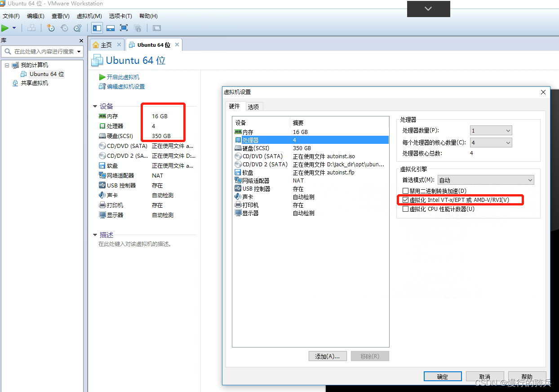559x392 pixels.
Task: Select 声卡 row in settings list
Action: (311, 197)
